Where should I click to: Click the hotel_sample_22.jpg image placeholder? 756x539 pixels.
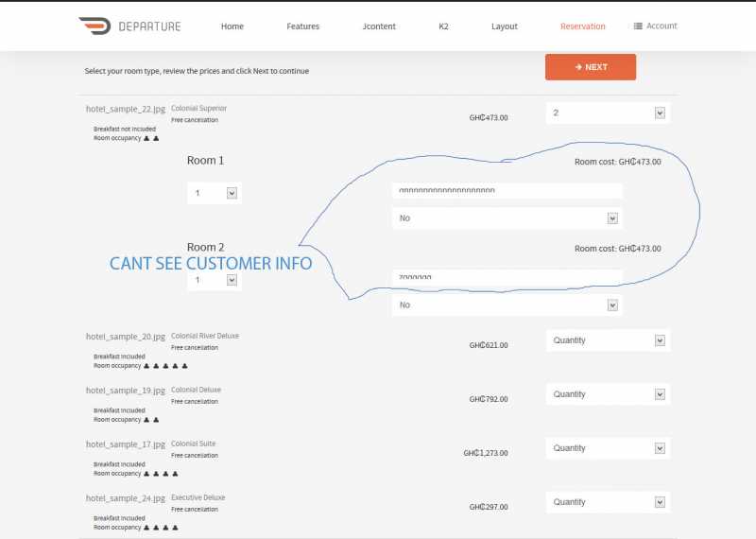point(126,110)
